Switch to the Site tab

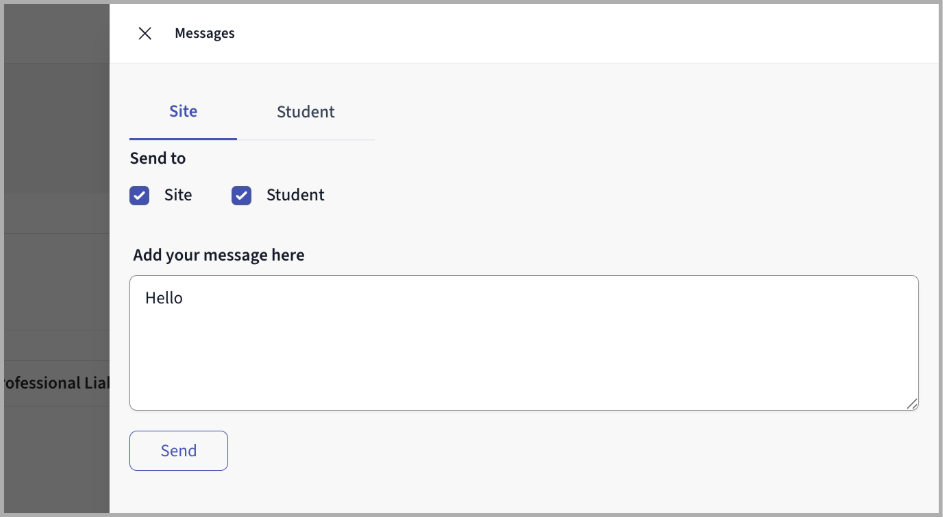point(183,111)
